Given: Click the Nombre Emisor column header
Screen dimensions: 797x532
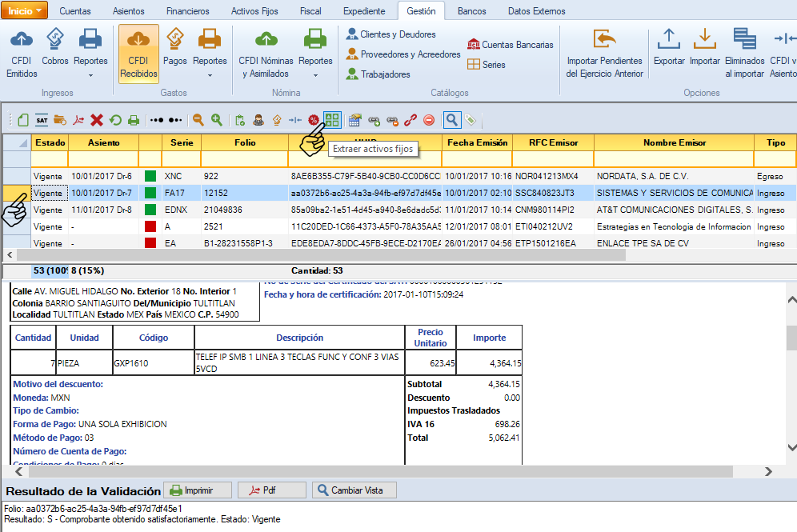Looking at the screenshot, I should click(x=674, y=142).
